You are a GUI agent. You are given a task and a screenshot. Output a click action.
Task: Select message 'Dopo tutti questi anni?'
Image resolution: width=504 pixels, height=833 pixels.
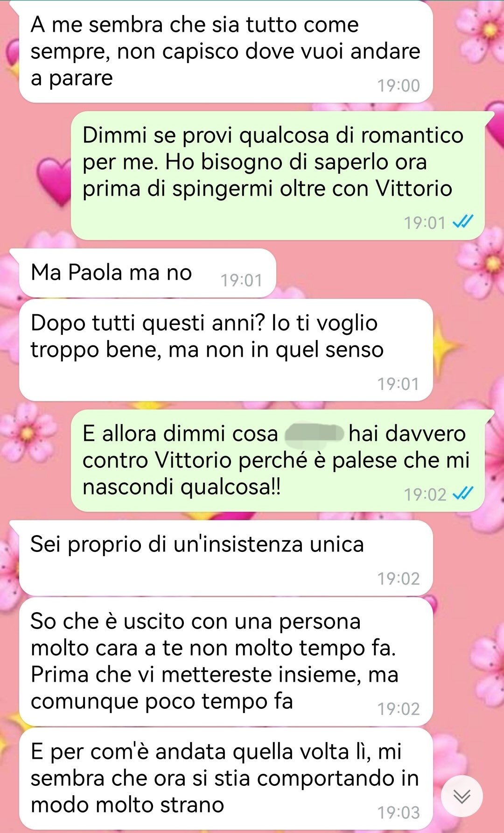(x=226, y=350)
